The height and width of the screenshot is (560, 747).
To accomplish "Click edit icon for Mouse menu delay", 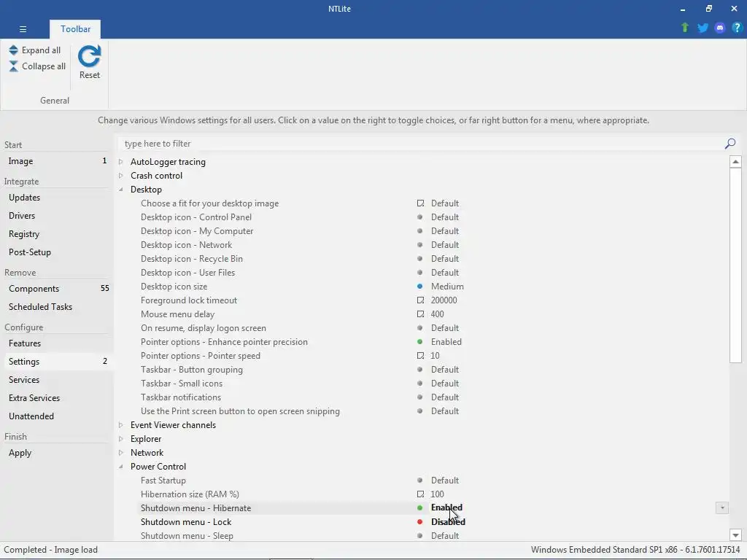I will [420, 314].
